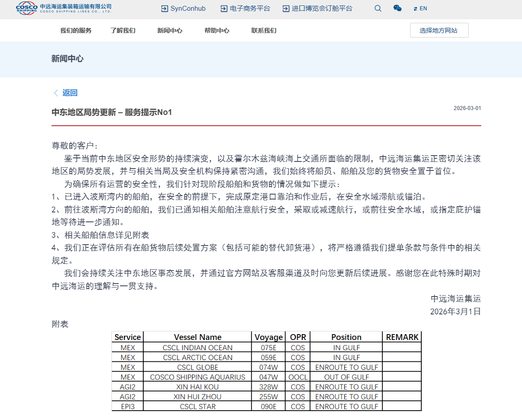Image resolution: width=522 pixels, height=420 pixels.
Task: Click Service column header
Action: point(128,337)
